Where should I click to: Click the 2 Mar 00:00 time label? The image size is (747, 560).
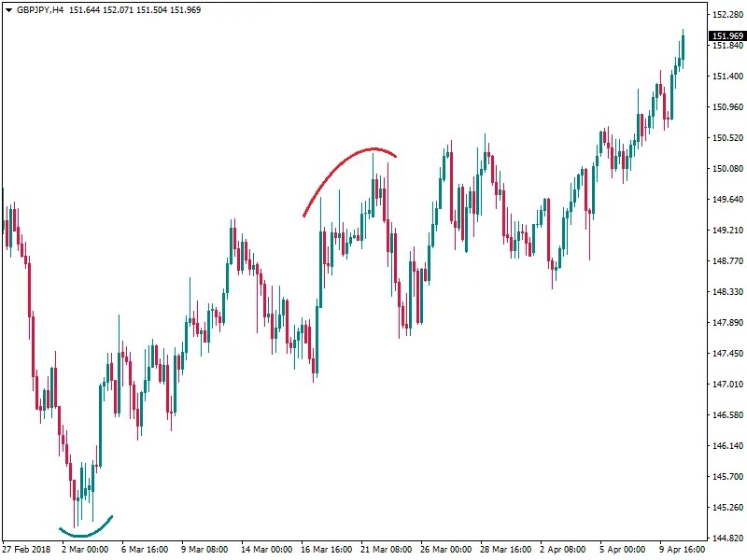(x=85, y=550)
